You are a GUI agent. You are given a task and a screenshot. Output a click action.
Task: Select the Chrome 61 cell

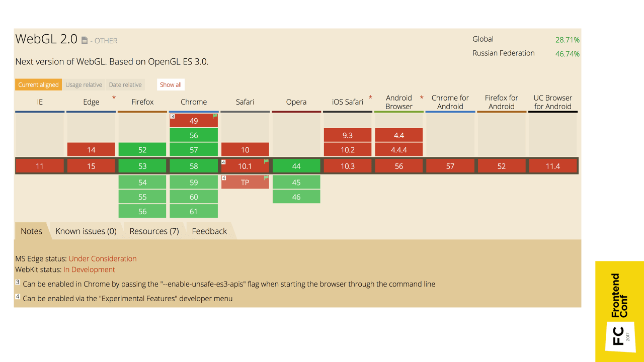click(x=194, y=211)
